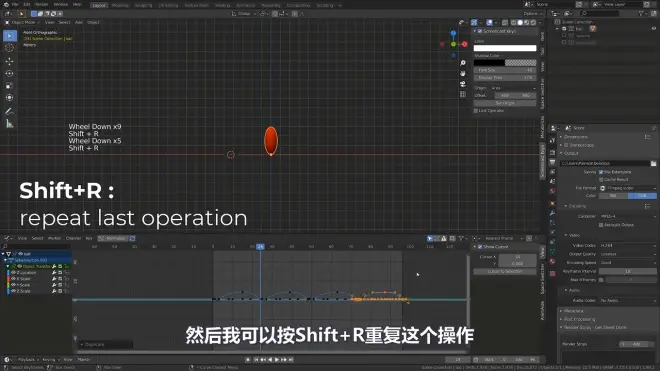This screenshot has width=660, height=371.
Task: Switch to orthographic grid view gizmo icon
Action: 463,94
